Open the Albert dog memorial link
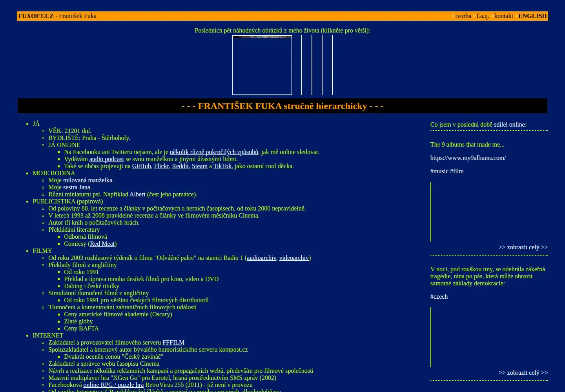Viewport: 565px width, 392px height. click(x=137, y=194)
